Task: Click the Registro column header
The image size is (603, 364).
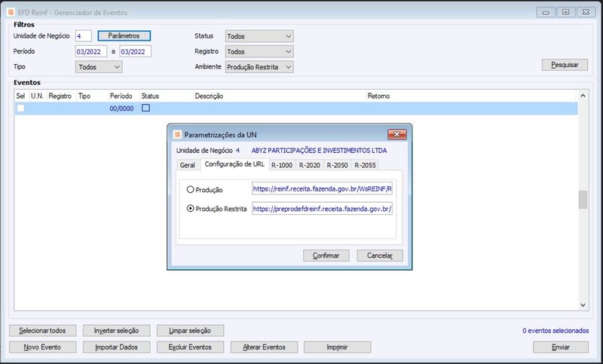Action: [62, 96]
